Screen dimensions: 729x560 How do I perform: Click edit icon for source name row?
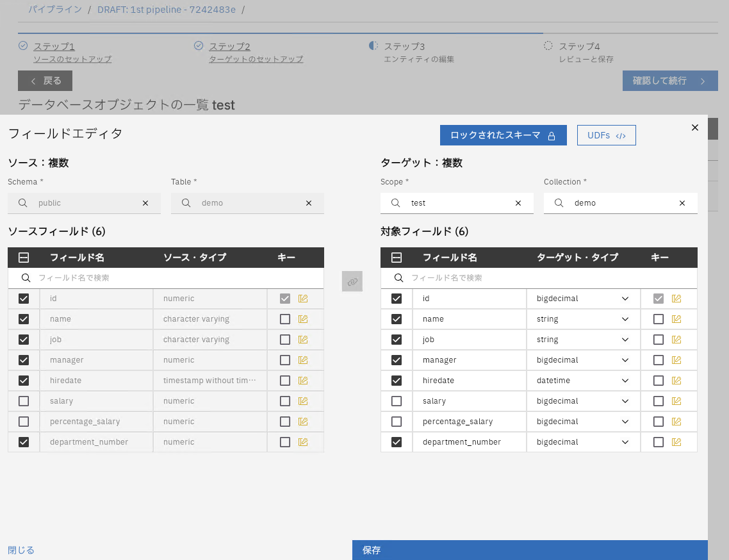pos(303,319)
